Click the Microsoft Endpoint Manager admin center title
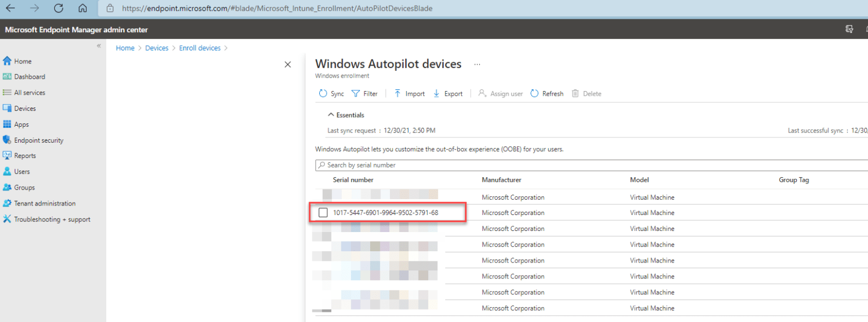The height and width of the screenshot is (322, 868). point(76,30)
